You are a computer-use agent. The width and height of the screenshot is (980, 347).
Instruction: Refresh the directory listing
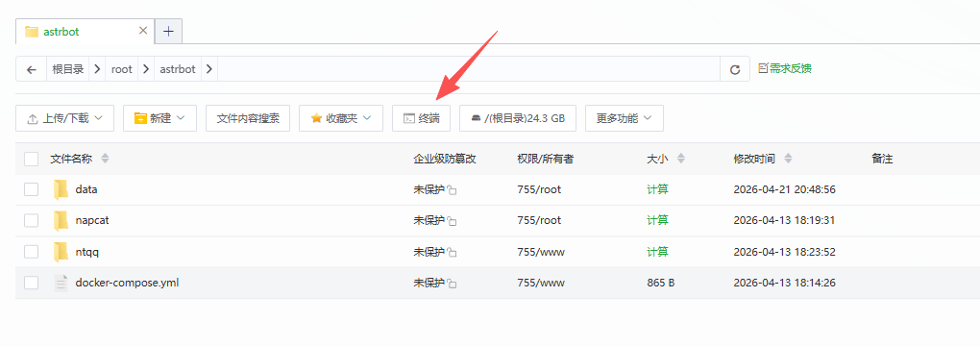[735, 69]
